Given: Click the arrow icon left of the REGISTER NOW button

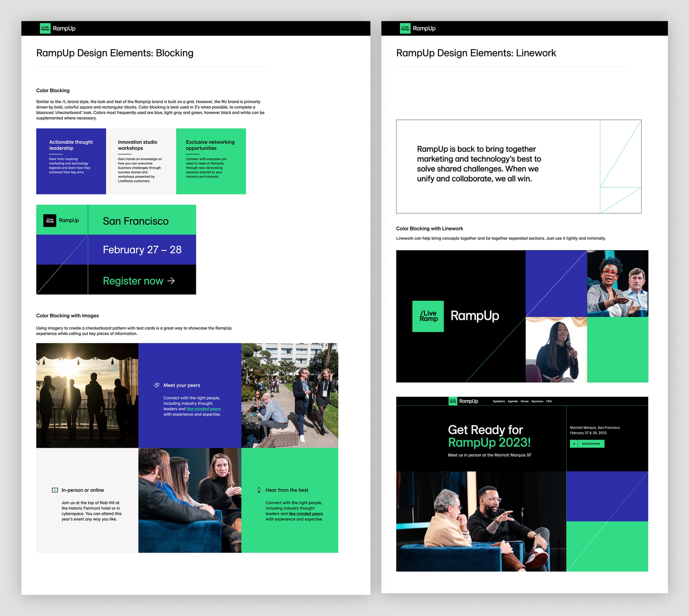Looking at the screenshot, I should (574, 444).
